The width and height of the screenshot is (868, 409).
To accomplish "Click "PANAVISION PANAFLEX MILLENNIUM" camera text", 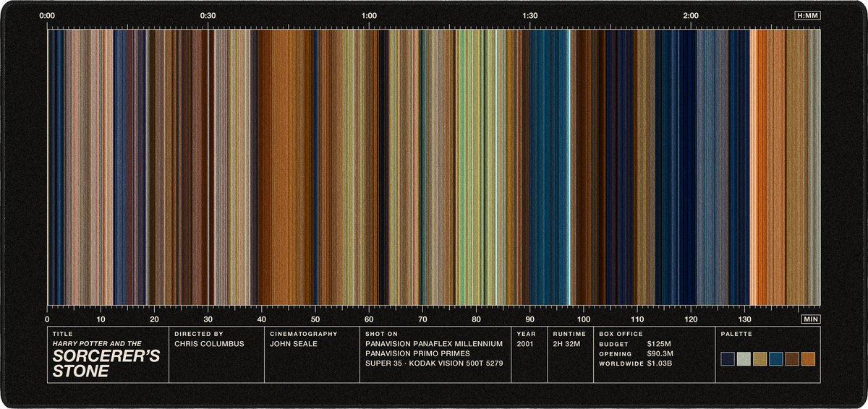I will click(x=434, y=344).
